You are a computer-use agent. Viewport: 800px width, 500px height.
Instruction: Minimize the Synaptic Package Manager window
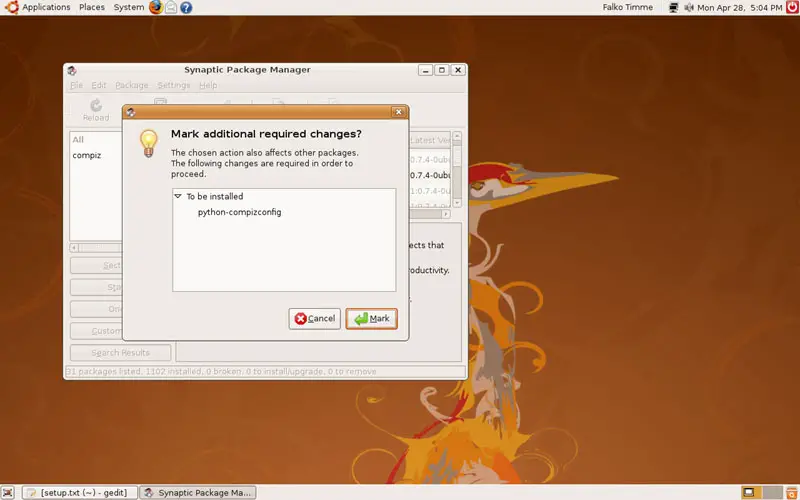pyautogui.click(x=426, y=70)
